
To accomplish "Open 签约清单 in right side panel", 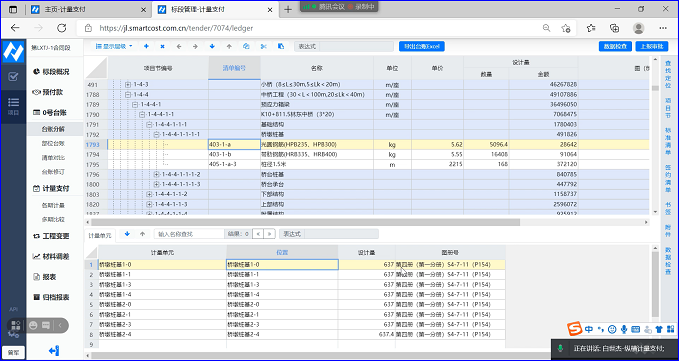I will tap(668, 179).
